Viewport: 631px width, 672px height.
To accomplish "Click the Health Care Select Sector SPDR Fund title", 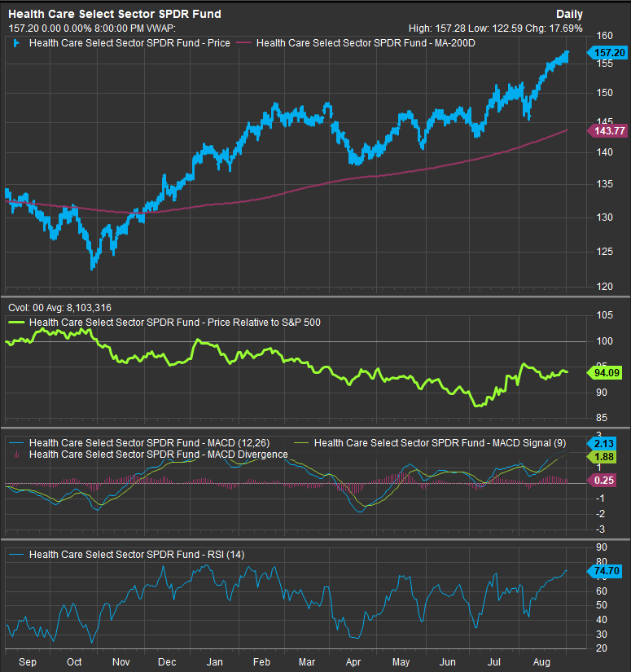I will pyautogui.click(x=115, y=14).
